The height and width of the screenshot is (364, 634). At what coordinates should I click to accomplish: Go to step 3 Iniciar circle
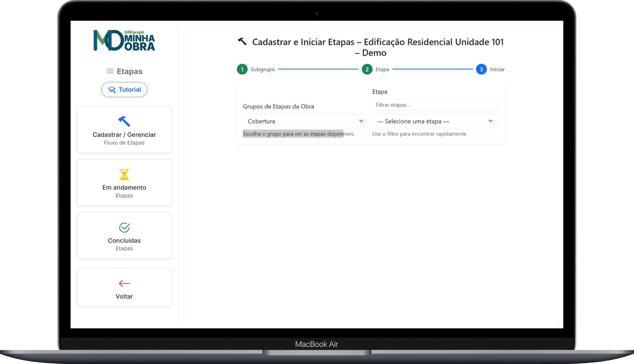(481, 69)
